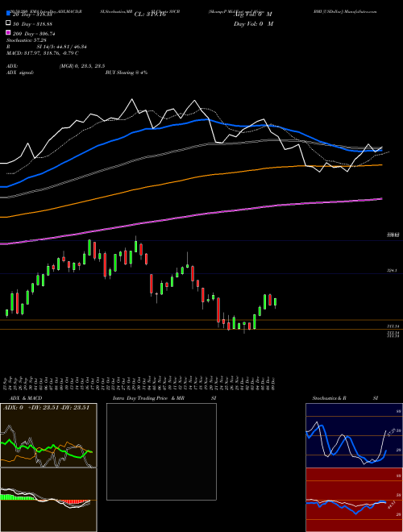
Task: Click the Intra Day Trading Price & MRSI title
Action: tap(164, 398)
